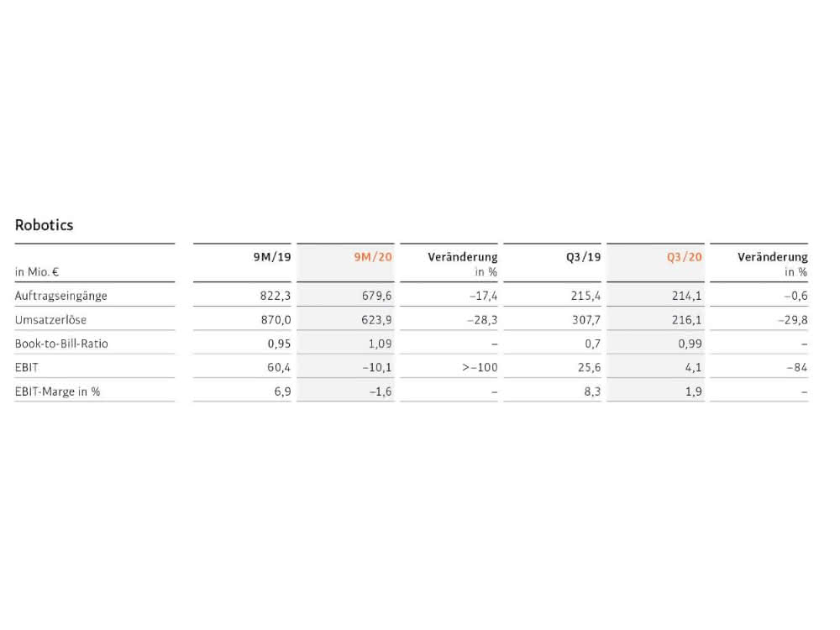Click the EBIT row label
The image size is (840, 630).
27,368
